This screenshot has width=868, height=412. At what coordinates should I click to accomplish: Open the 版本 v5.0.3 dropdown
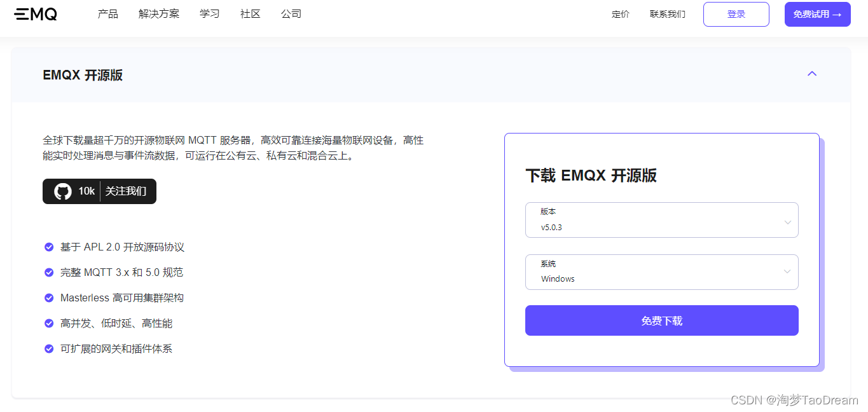pos(661,220)
